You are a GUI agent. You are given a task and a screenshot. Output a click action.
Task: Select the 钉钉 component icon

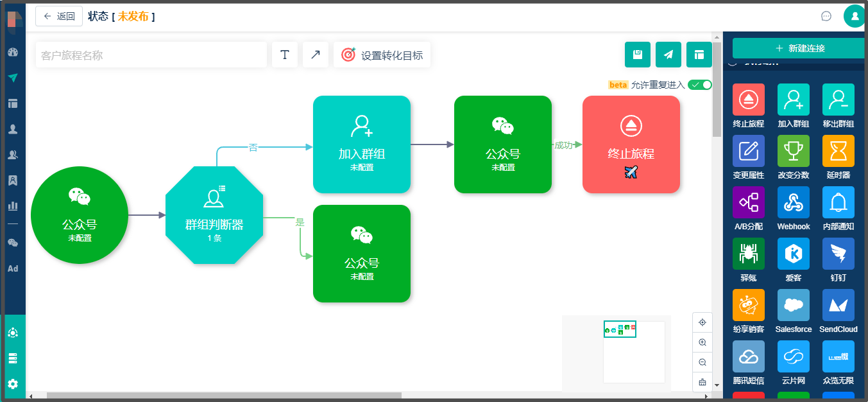(838, 254)
